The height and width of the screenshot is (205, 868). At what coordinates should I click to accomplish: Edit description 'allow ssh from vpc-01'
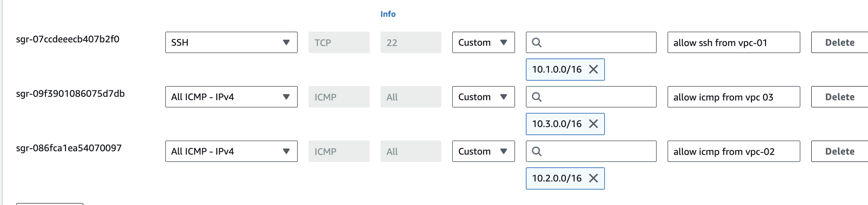pos(733,42)
